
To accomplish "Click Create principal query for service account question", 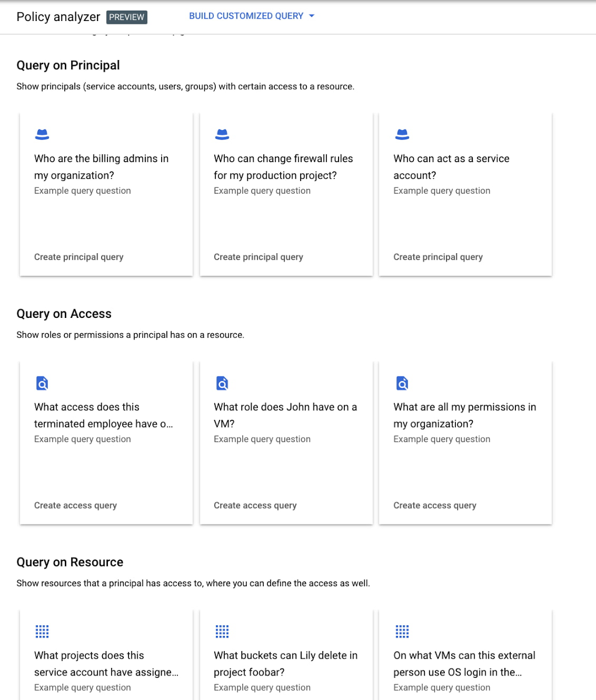I will 438,257.
